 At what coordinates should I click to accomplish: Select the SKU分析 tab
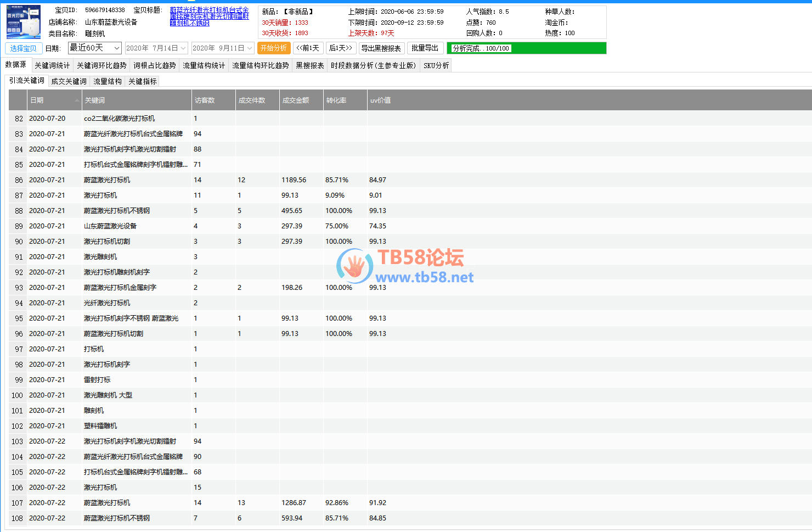[436, 65]
